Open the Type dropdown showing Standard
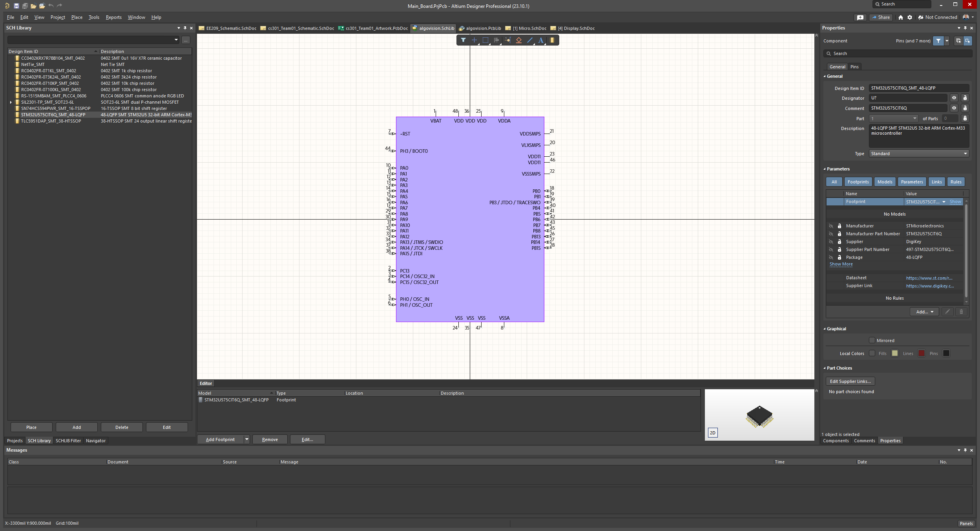Image resolution: width=980 pixels, height=531 pixels. click(x=919, y=154)
